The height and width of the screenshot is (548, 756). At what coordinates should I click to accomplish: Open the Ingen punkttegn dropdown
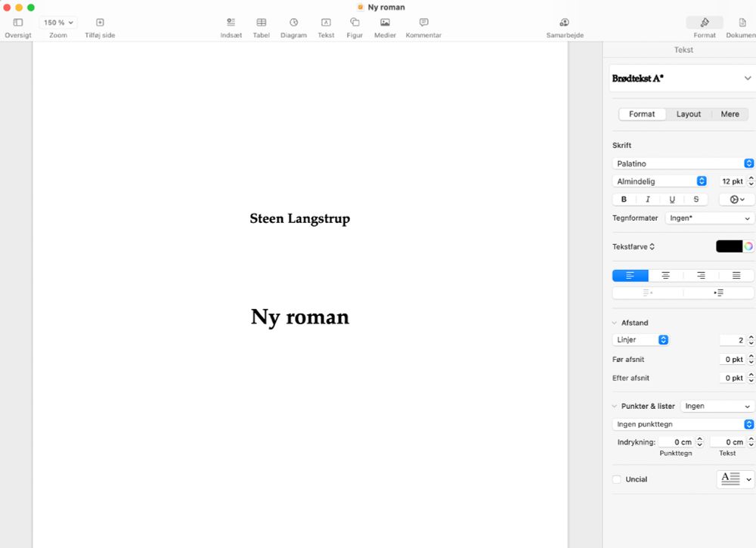tap(683, 424)
